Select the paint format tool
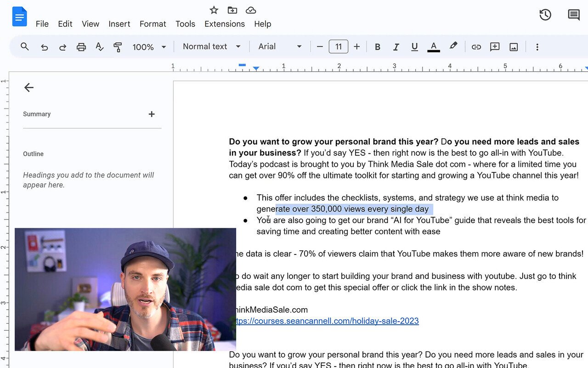Screen dimensions: 588x368 118,47
